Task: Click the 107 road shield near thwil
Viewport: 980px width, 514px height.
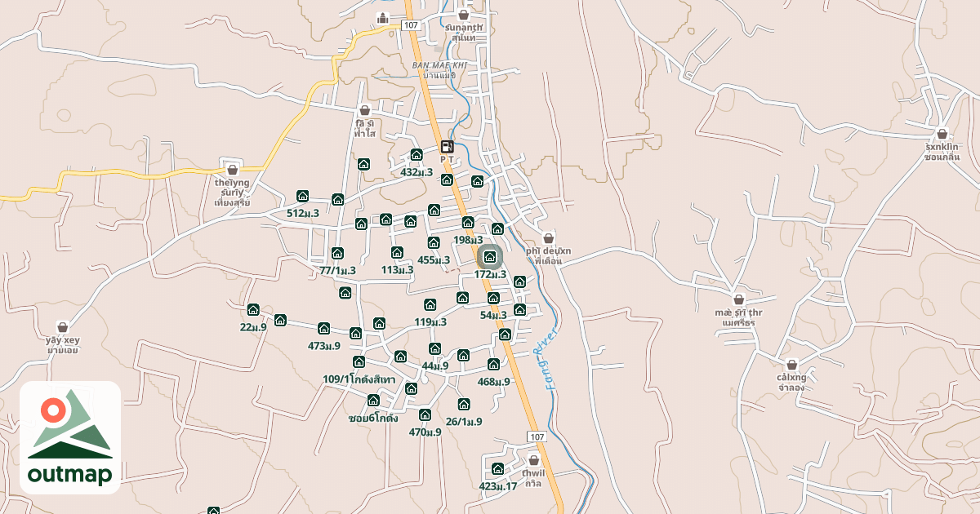Action: 536,436
